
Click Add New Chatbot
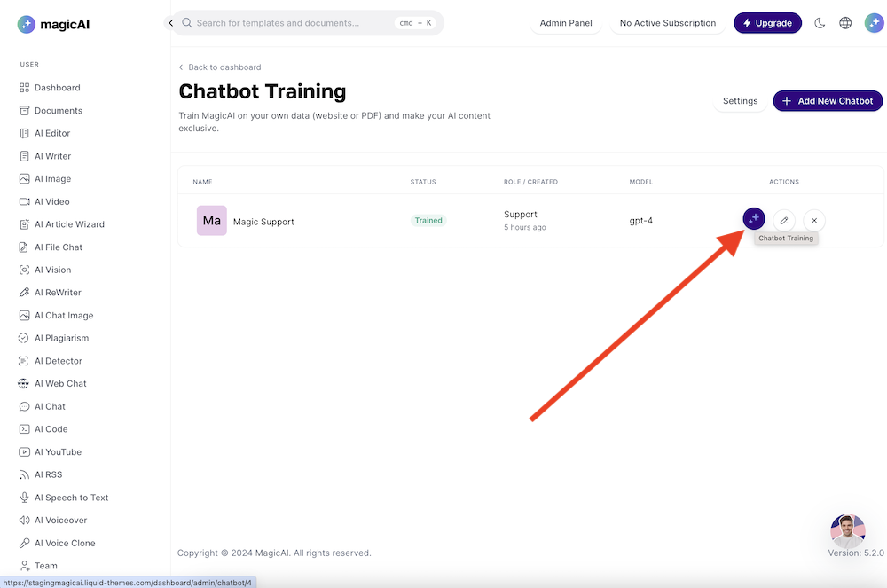828,101
